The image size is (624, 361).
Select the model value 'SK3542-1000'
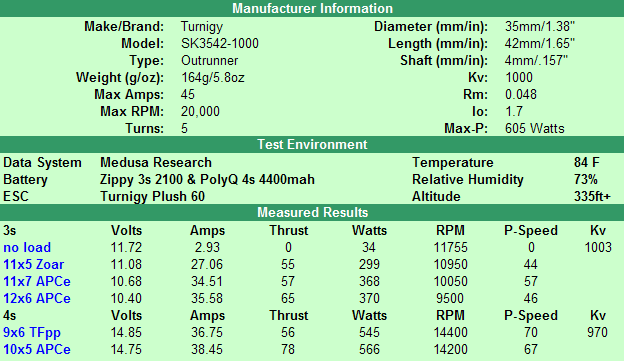coord(220,43)
